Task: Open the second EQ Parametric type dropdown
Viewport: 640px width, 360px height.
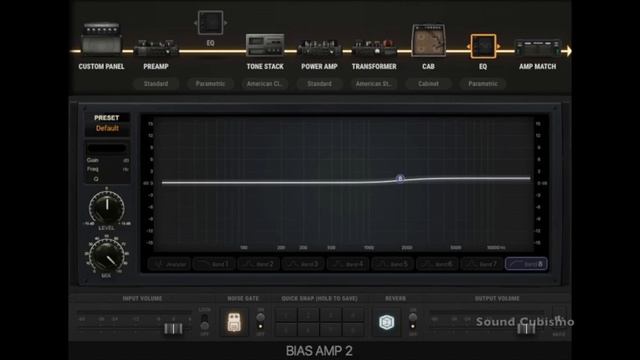Action: pos(483,84)
